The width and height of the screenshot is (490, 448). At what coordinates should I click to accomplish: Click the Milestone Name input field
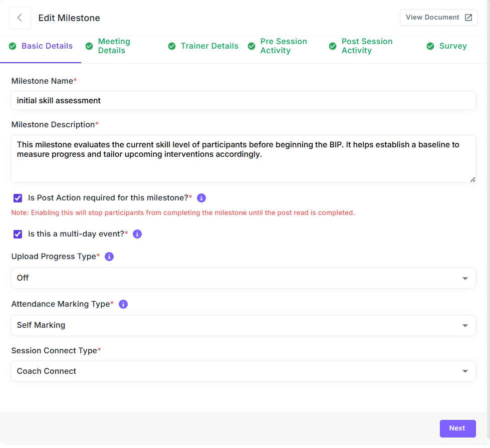243,101
